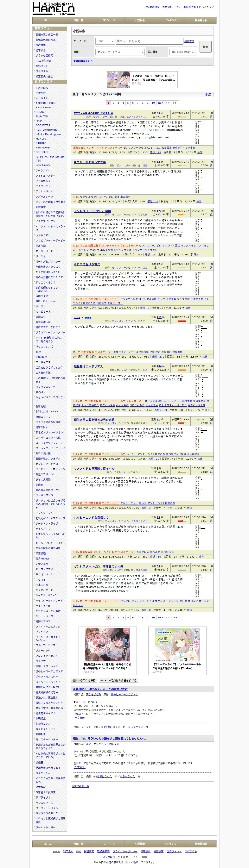The image size is (249, 868).
Task: Filter by 未読 unread link
Action: click(x=208, y=94)
